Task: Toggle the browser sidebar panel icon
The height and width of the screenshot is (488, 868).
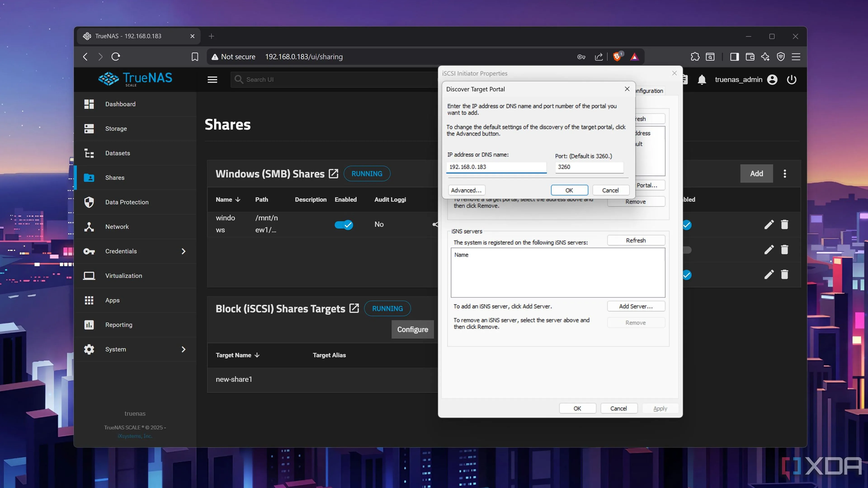Action: click(735, 56)
